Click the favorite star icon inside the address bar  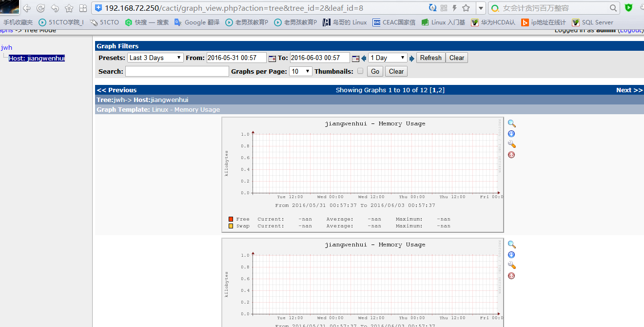click(x=466, y=8)
